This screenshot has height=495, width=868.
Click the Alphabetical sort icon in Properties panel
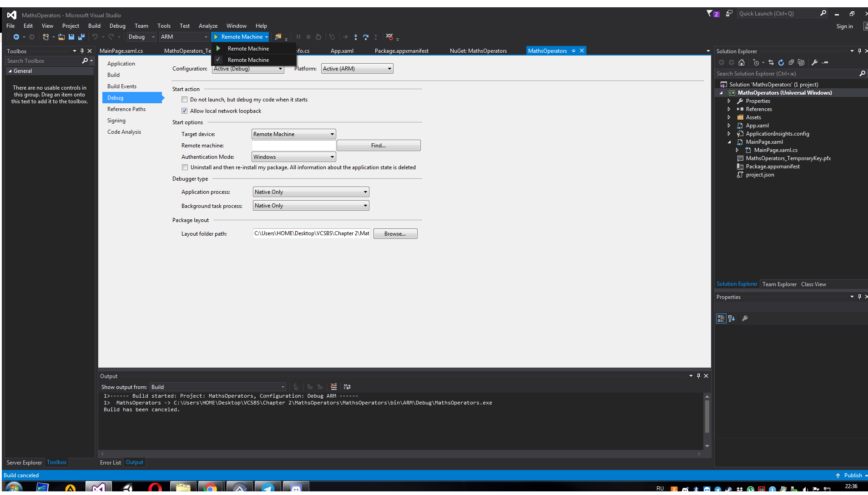[732, 318]
